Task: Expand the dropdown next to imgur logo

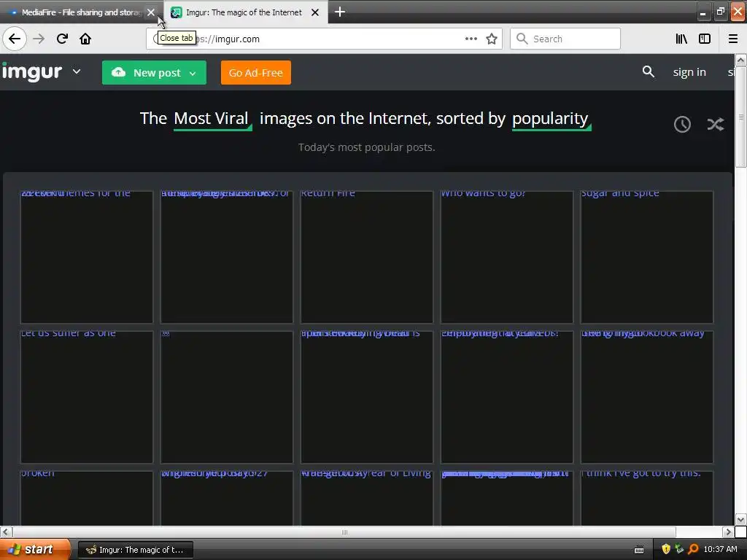Action: pos(77,72)
